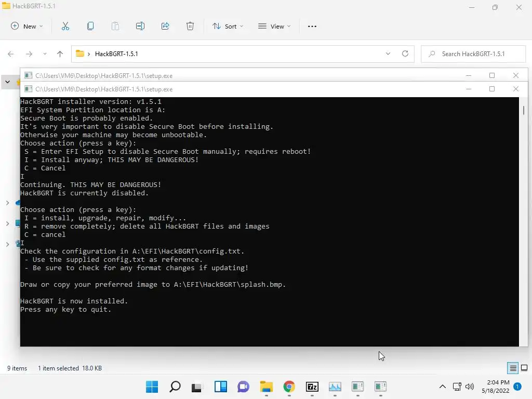Image resolution: width=532 pixels, height=399 pixels.
Task: Click "Press any key to quit." line
Action: pyautogui.click(x=65, y=310)
